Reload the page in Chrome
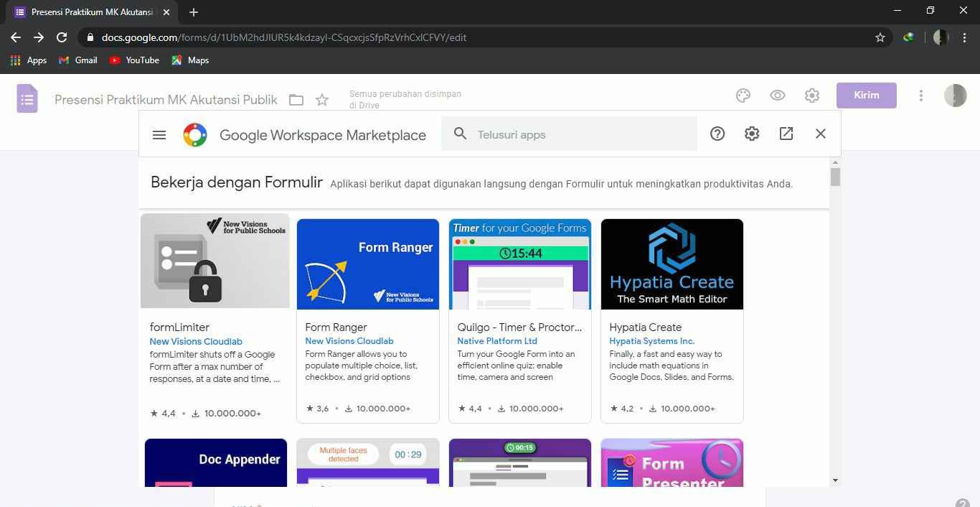The width and height of the screenshot is (980, 507). [62, 37]
